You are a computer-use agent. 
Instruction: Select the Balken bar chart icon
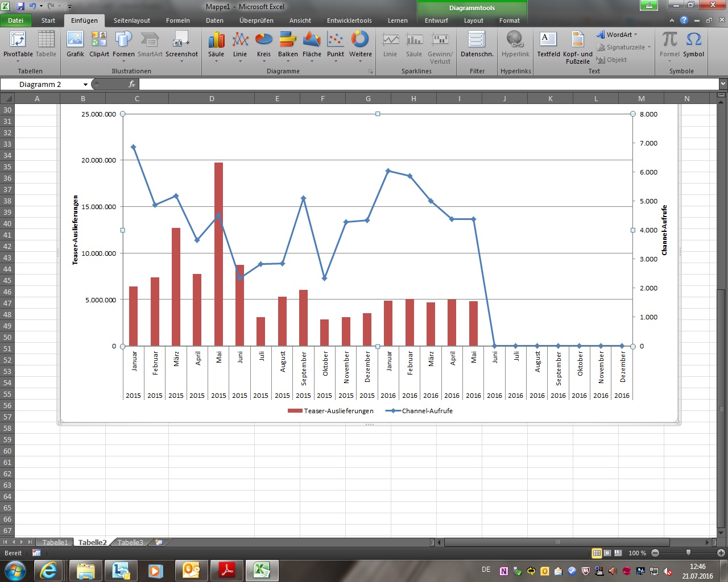click(288, 44)
